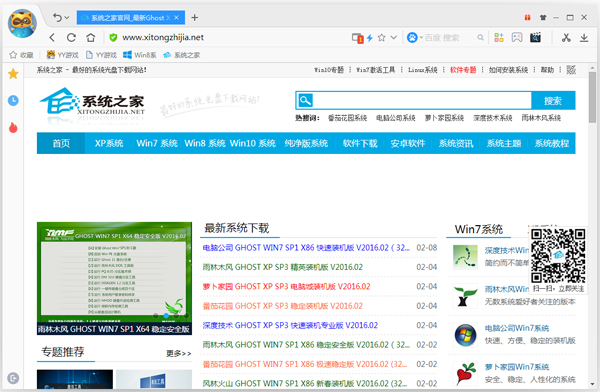Viewport: 600px width, 392px height.
Task: Open the first YY游戏 bookmark
Action: [x=62, y=55]
